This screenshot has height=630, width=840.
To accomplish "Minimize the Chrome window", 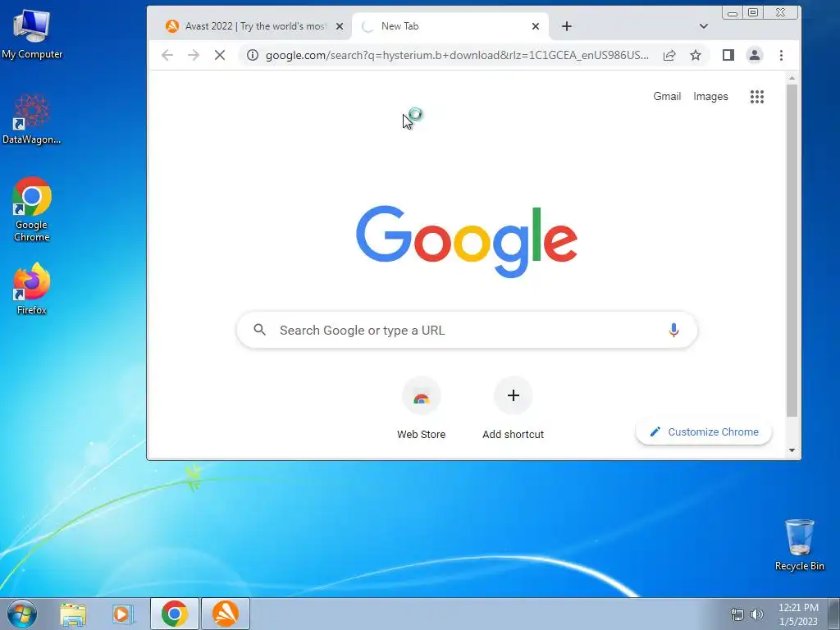I will coord(733,12).
